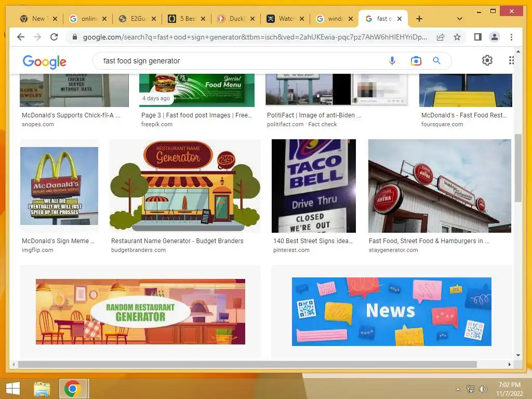532x399 pixels.
Task: Click the vertical scrollbar thumb
Action: 518,168
